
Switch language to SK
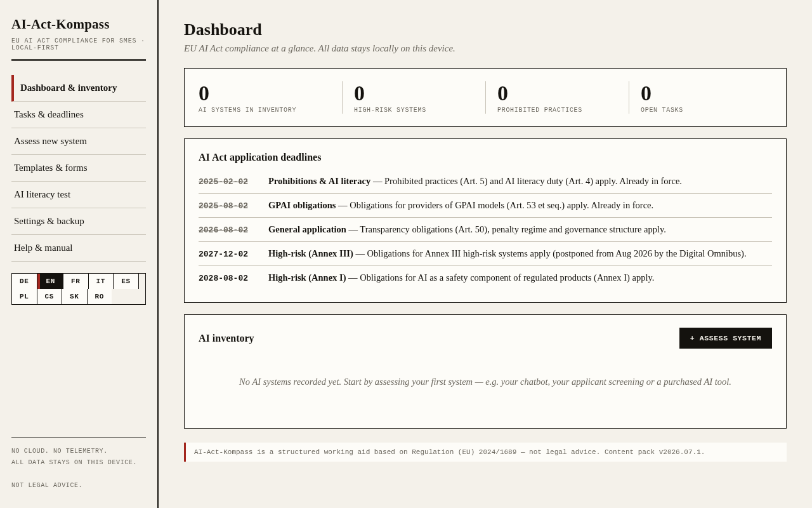coord(74,297)
